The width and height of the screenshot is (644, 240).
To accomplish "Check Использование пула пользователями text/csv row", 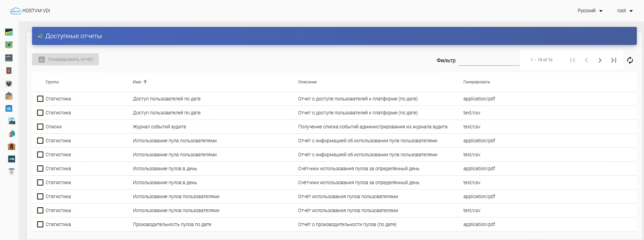I will [x=40, y=155].
